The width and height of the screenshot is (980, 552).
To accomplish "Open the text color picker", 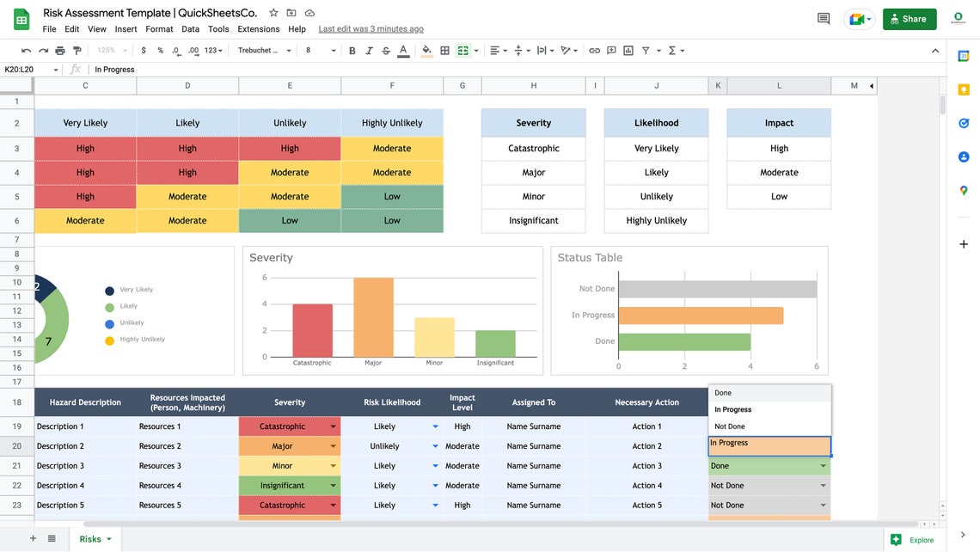I will pos(403,51).
